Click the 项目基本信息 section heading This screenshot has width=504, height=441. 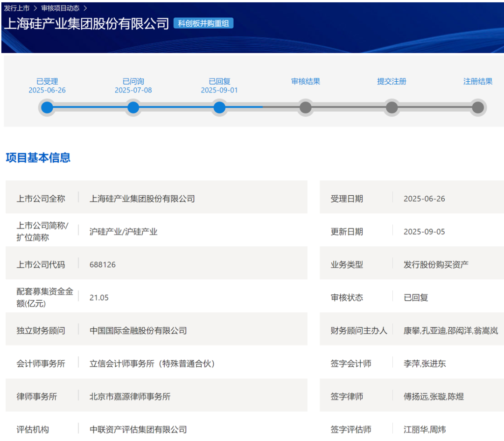click(x=38, y=158)
